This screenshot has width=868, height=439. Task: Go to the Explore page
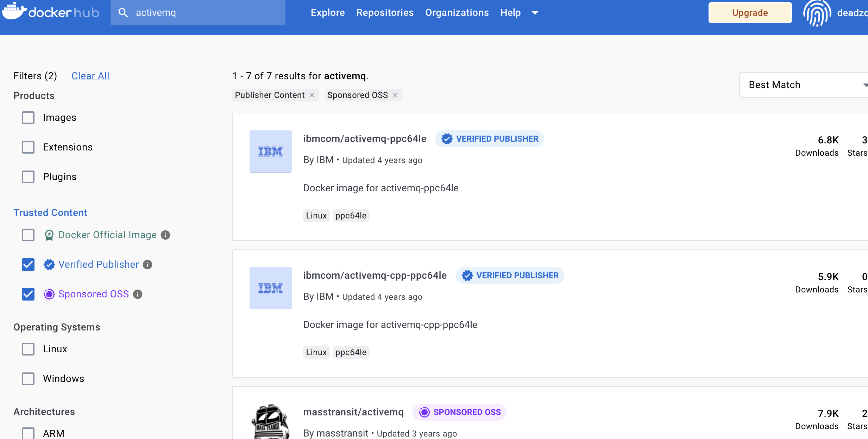click(x=327, y=13)
